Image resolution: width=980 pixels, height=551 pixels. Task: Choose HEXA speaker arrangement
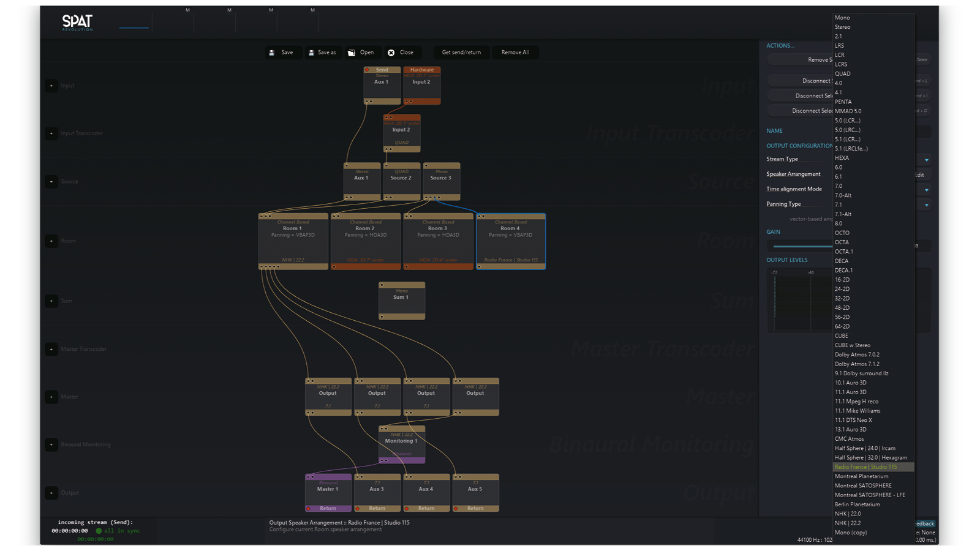[873, 158]
